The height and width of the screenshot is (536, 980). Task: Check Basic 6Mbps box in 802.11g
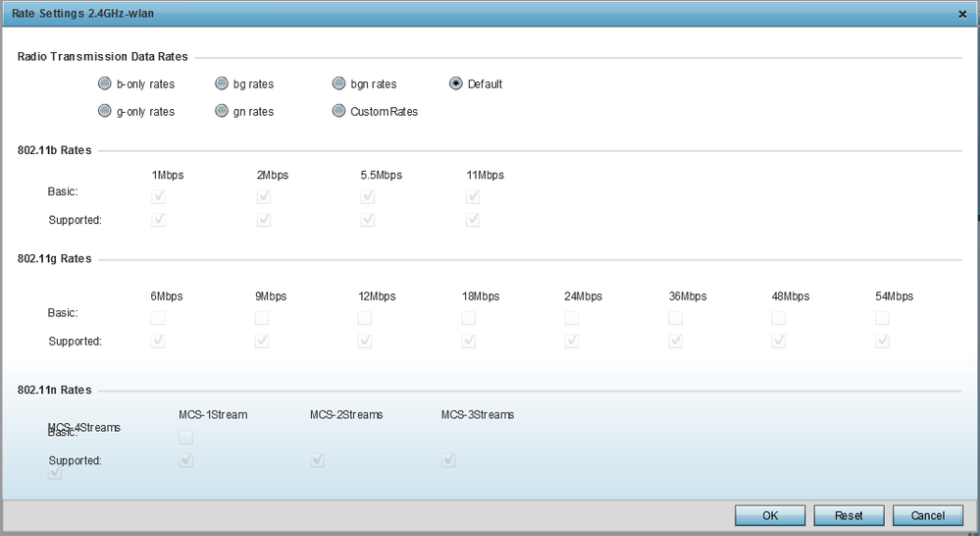tap(158, 318)
